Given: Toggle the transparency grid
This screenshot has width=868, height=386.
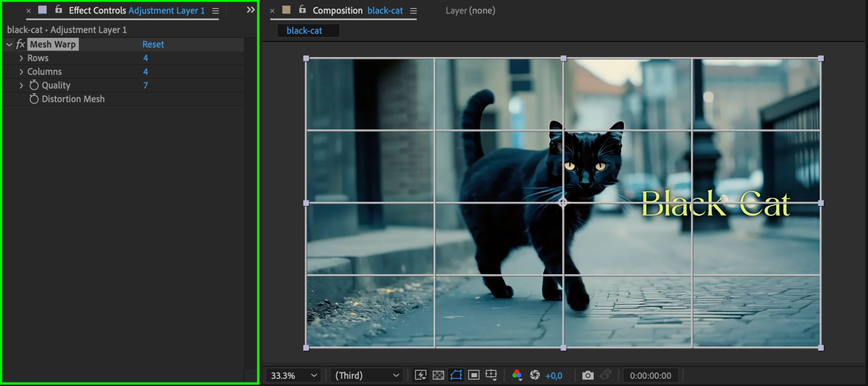Looking at the screenshot, I should [438, 375].
